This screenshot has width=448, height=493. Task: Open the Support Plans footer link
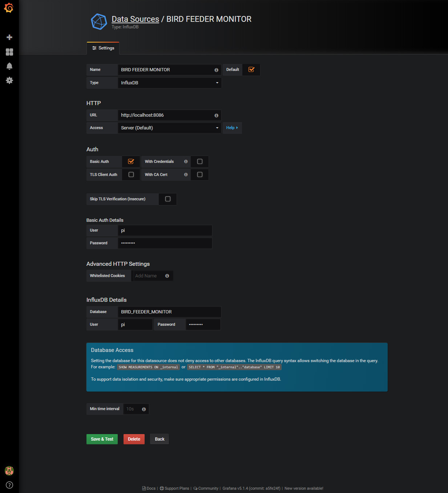coord(174,488)
